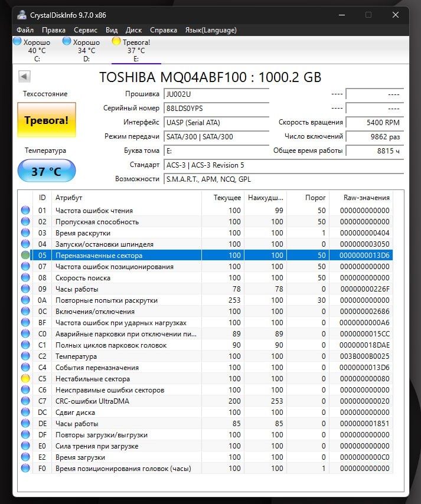
Task: Click status orb of attribute E0 row
Action: click(x=25, y=446)
